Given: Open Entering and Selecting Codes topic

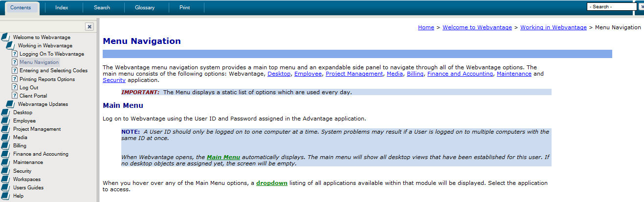Looking at the screenshot, I should tap(53, 71).
